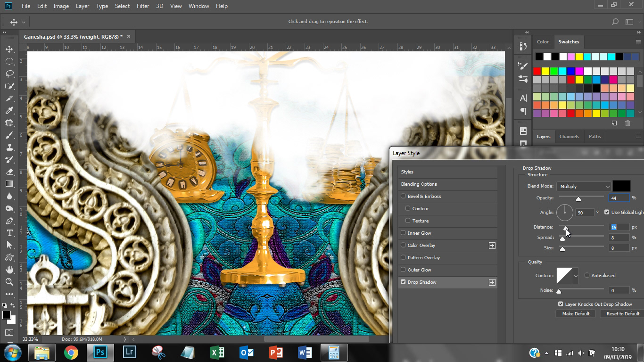Enable the Color Overlay checkbox
The image size is (644, 362).
point(403,245)
